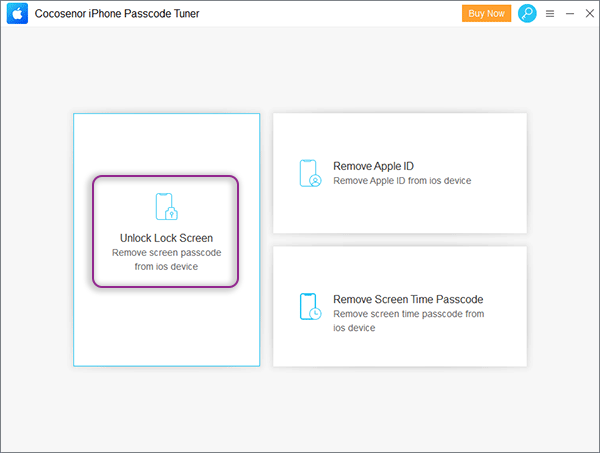Click 'Remove screen time passcode from' description
This screenshot has width=600, height=453.
tap(409, 314)
